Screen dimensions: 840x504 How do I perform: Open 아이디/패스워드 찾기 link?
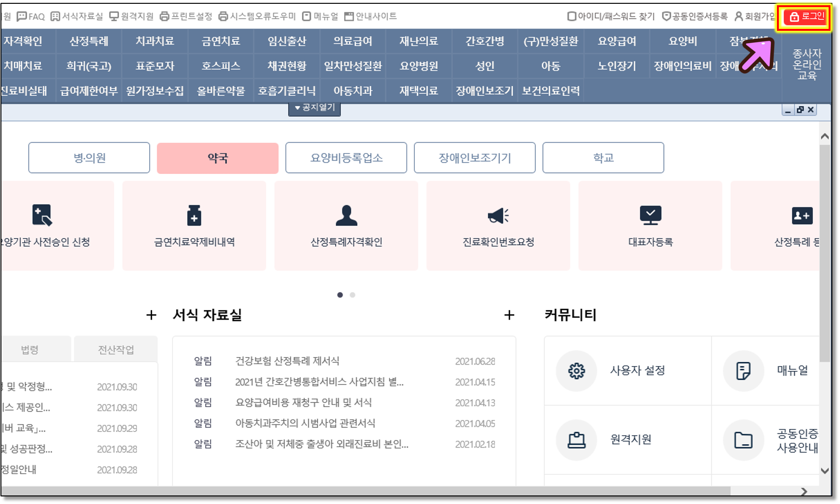tap(611, 17)
